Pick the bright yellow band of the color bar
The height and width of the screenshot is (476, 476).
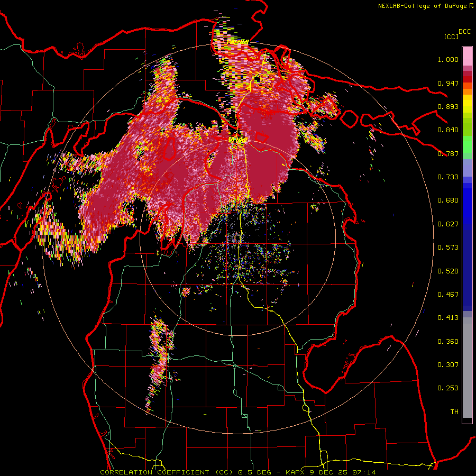467,104
